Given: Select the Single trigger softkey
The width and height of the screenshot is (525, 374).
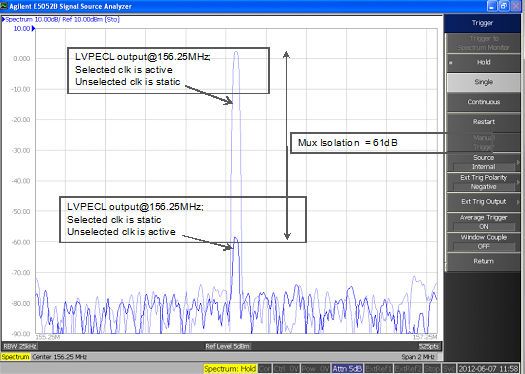Looking at the screenshot, I should click(x=483, y=82).
